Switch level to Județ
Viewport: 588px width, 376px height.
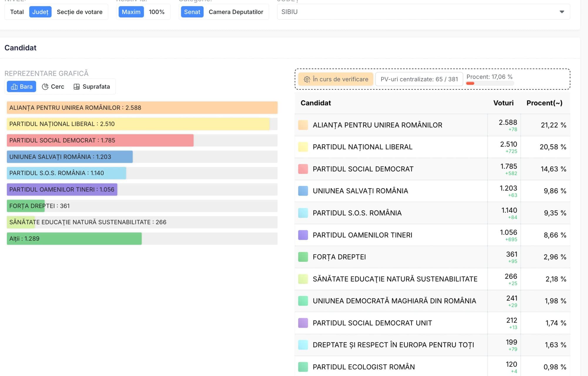(40, 12)
